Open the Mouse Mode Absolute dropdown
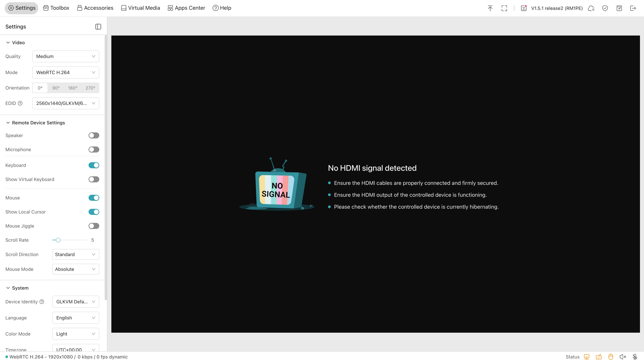Screen dimensions: 644x362 point(75,269)
